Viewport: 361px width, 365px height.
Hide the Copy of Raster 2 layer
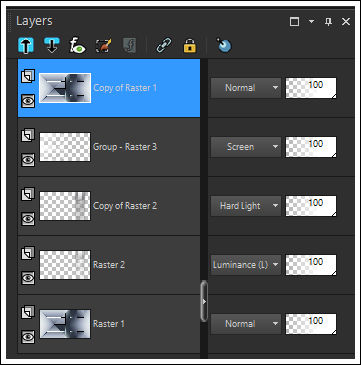point(28,219)
